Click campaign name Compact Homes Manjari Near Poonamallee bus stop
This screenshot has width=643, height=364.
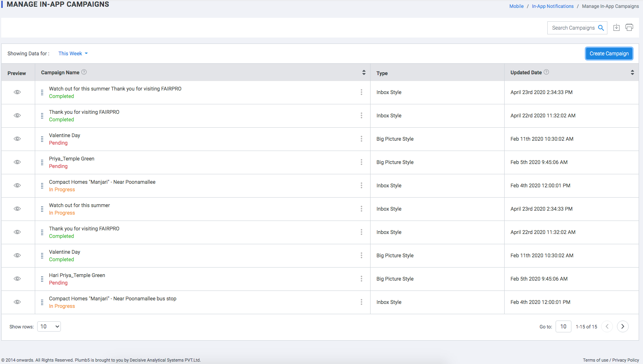[x=113, y=298]
